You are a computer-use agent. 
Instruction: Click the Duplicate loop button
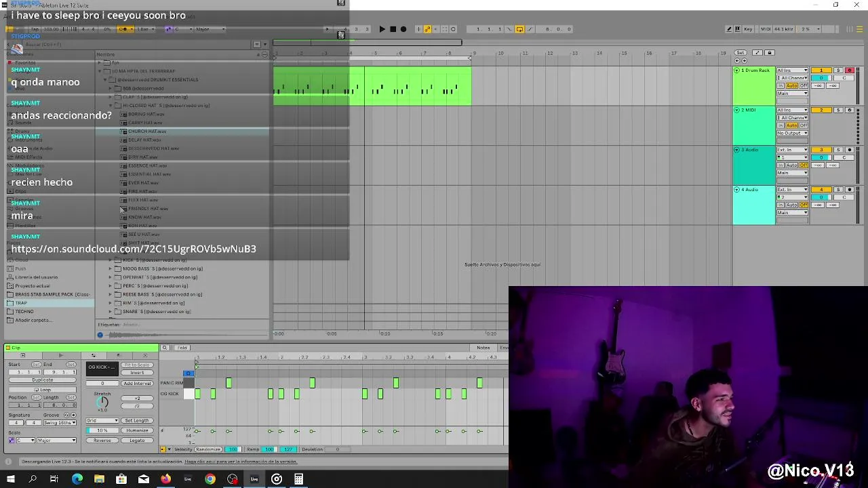[42, 380]
